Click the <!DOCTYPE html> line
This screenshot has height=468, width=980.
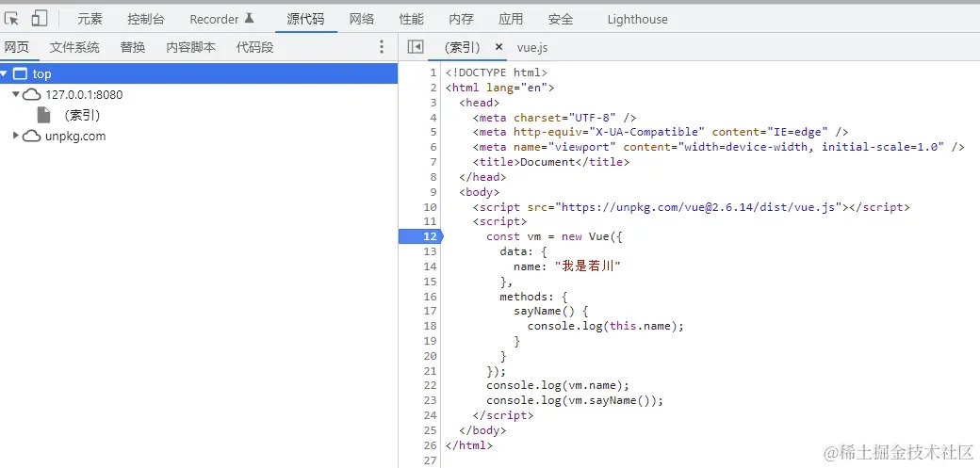497,73
